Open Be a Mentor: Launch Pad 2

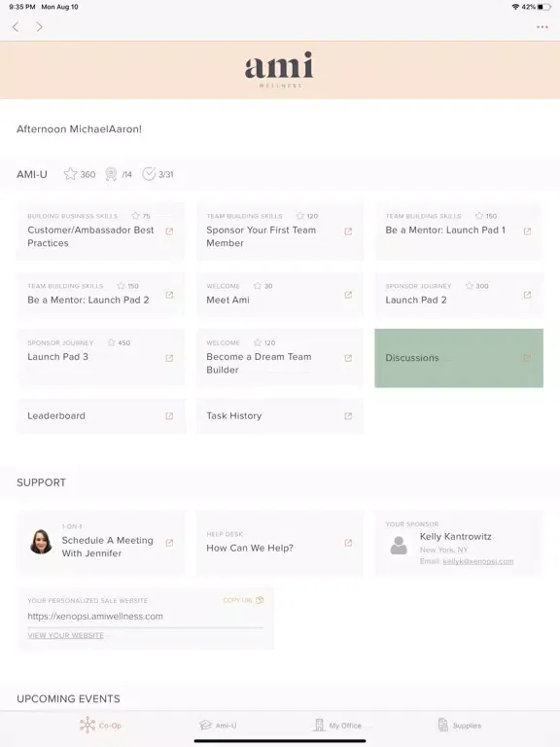tap(100, 295)
